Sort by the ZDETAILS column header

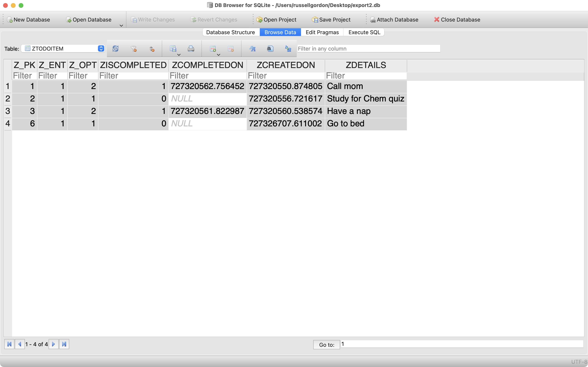(366, 65)
